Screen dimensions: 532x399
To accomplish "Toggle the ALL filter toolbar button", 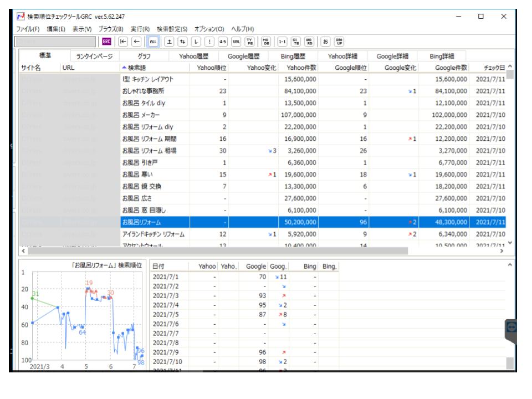I will pos(153,42).
